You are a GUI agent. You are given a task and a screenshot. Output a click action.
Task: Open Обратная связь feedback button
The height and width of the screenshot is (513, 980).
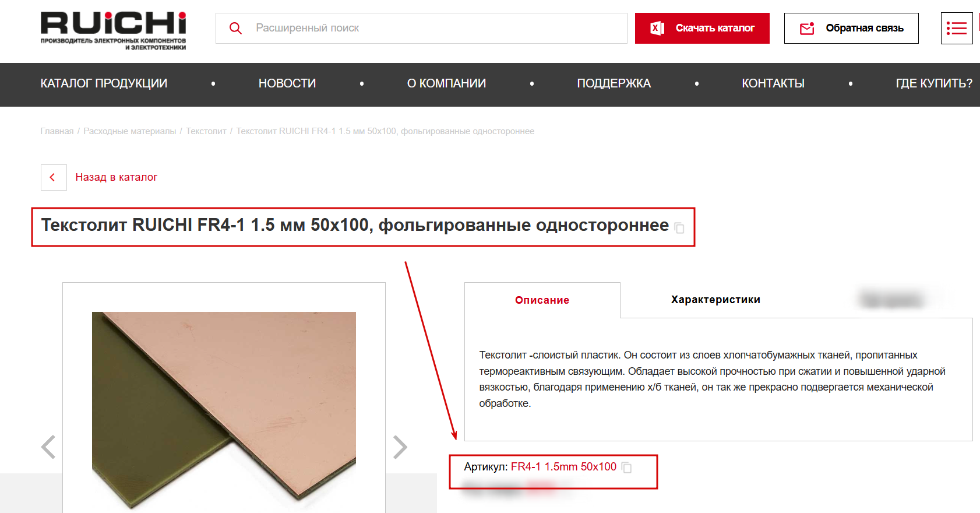(x=851, y=28)
